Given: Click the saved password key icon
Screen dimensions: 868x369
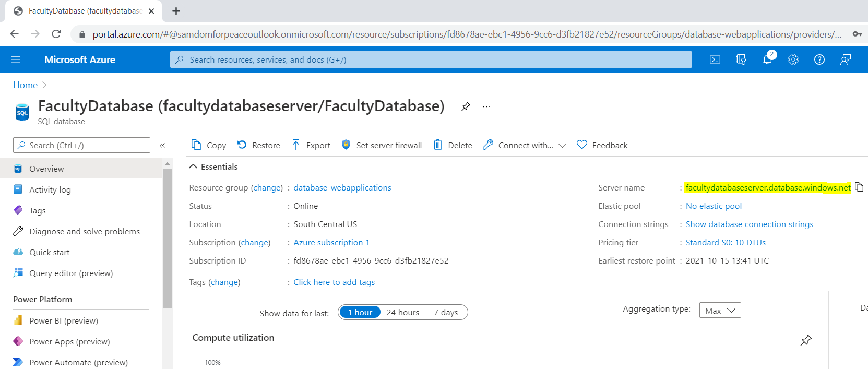Looking at the screenshot, I should click(x=857, y=34).
